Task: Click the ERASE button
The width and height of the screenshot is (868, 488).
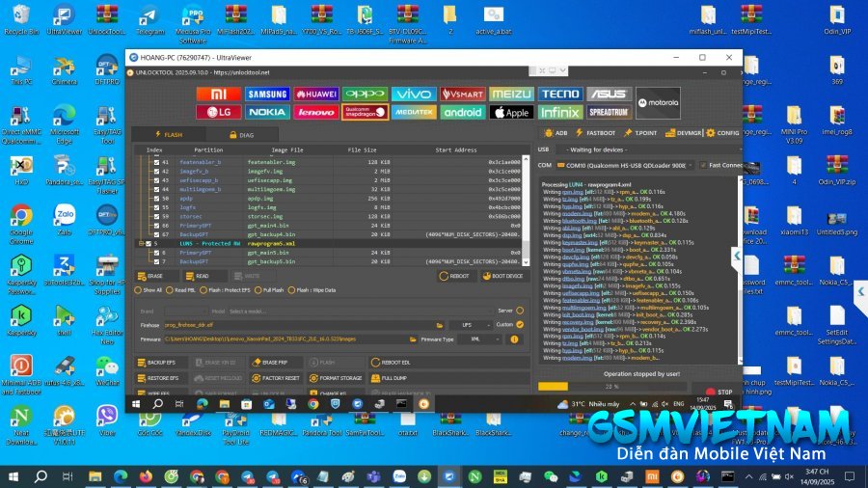Action: pos(156,276)
